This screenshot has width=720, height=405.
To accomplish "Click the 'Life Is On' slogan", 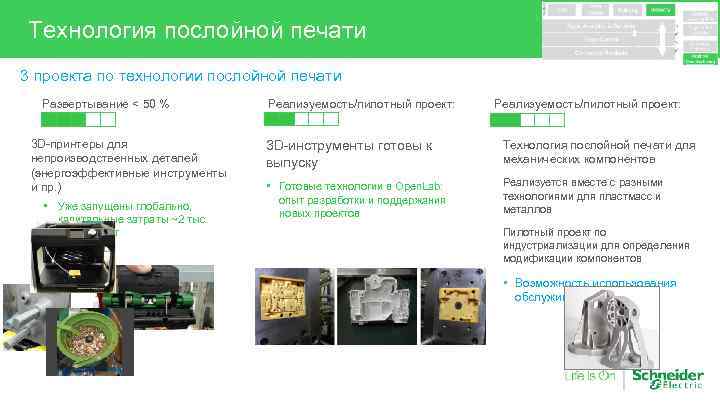I will 590,376.
